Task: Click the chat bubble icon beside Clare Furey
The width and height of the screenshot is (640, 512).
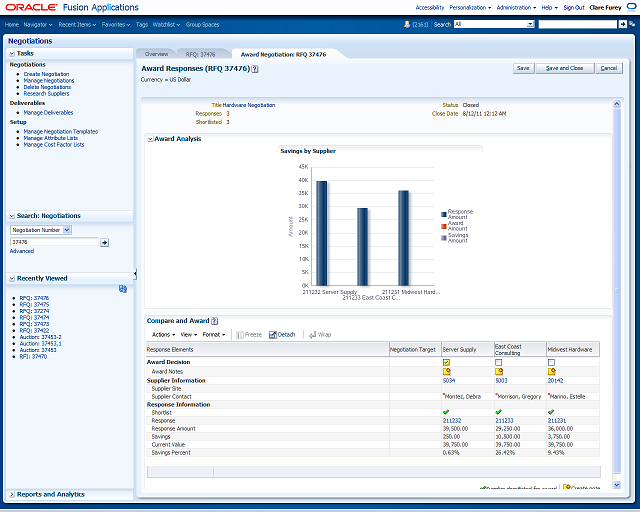Action: (x=631, y=7)
